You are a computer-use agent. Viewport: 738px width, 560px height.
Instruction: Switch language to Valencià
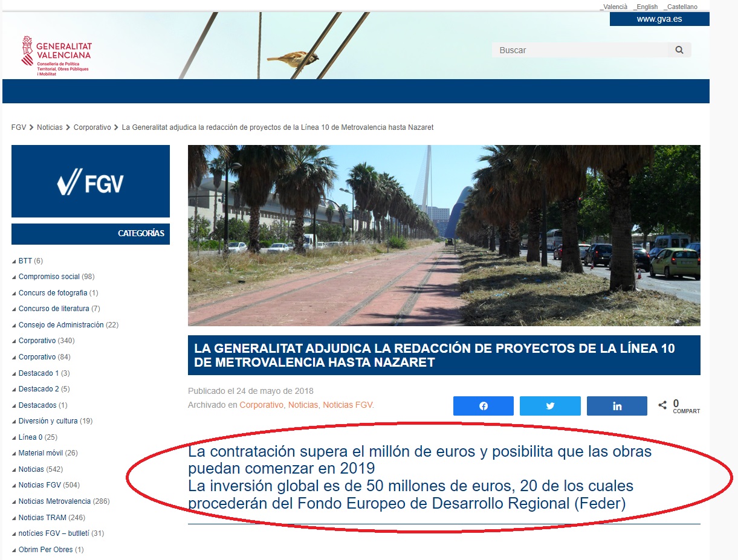[x=613, y=7]
